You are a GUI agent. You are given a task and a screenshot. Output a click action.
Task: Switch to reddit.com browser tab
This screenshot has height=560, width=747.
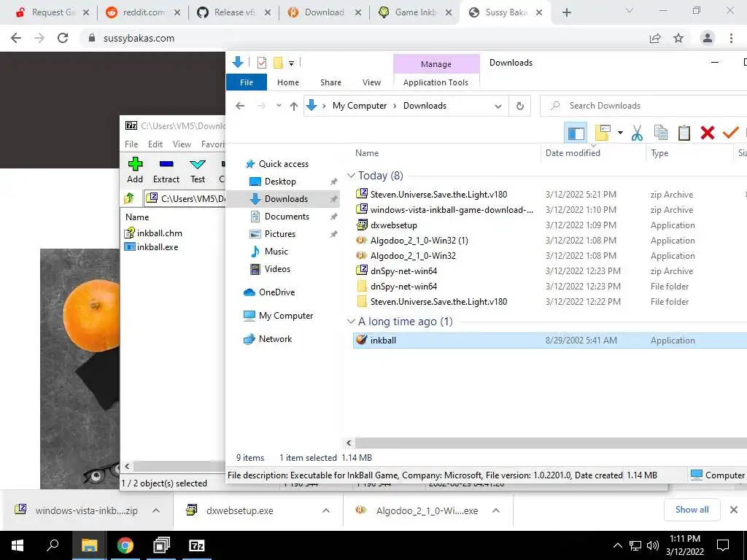144,12
